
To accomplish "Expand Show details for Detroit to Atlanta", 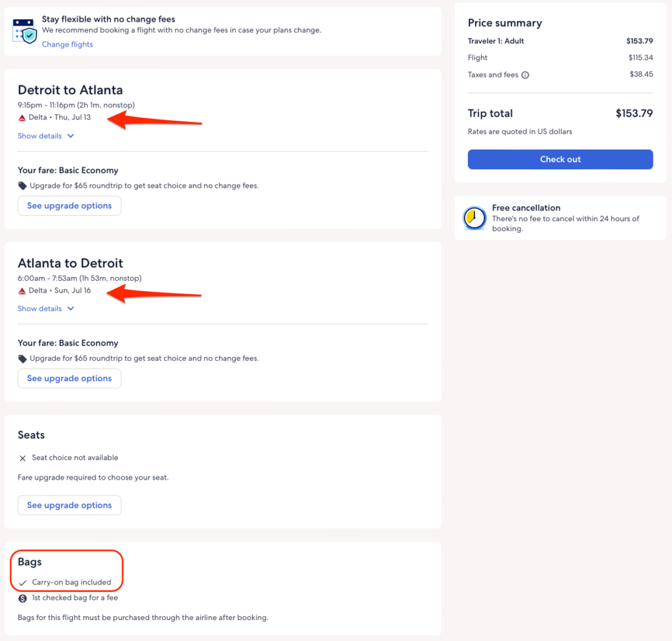I will point(40,136).
